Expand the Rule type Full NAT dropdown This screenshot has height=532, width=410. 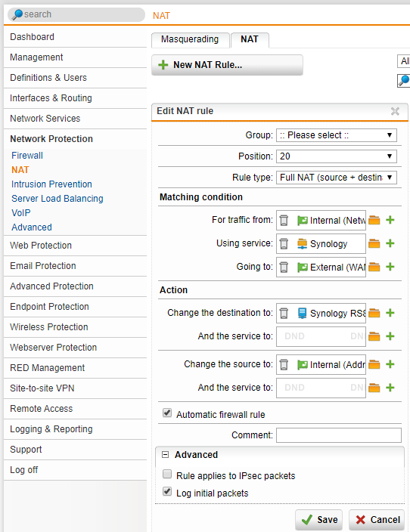[337, 177]
